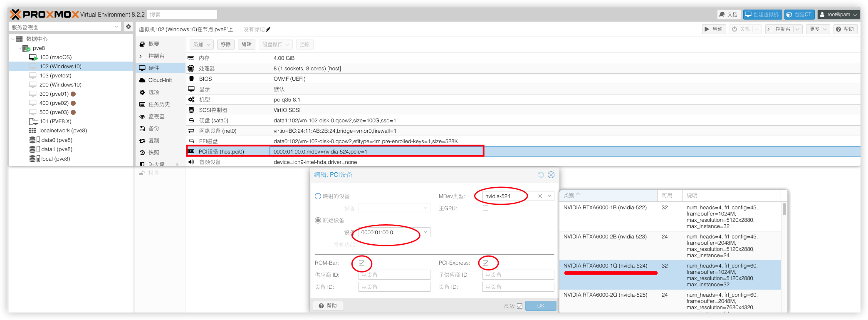Click the local (pve8) storage icon
Viewport: 868px width, 320px height.
(x=35, y=159)
